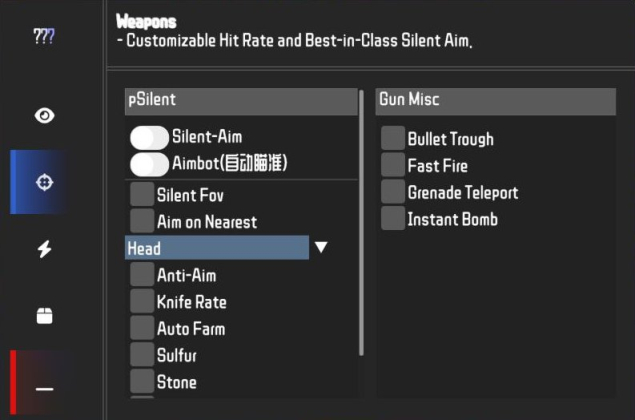Check the Bullet Trough option
The image size is (635, 420).
click(393, 138)
